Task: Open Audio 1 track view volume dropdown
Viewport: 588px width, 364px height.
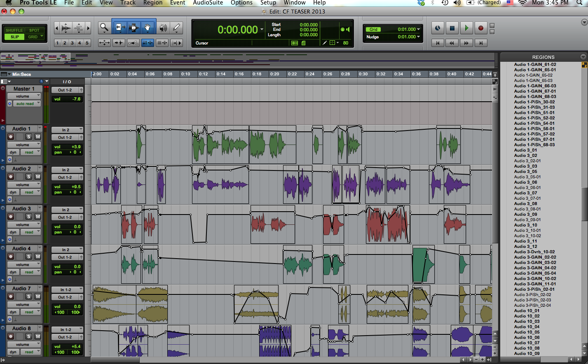Action: click(x=23, y=145)
